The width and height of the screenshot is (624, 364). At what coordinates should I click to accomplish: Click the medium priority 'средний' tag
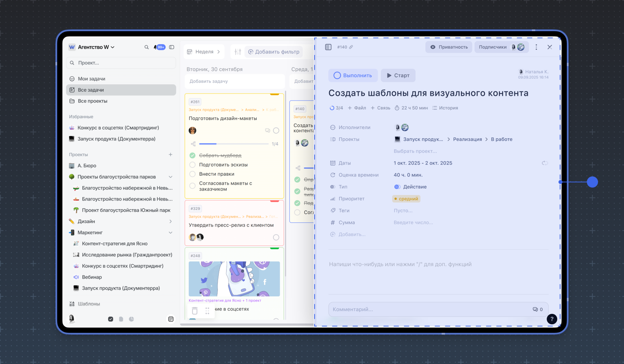pyautogui.click(x=406, y=199)
